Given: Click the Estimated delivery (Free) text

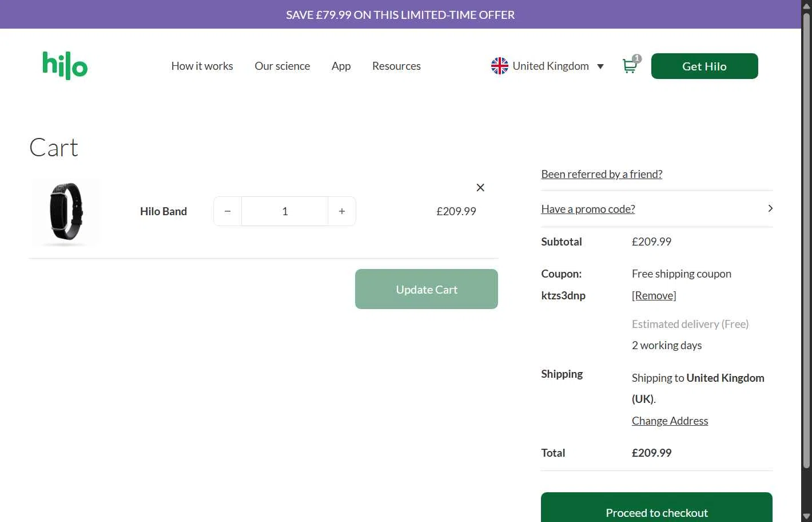Looking at the screenshot, I should click(690, 324).
